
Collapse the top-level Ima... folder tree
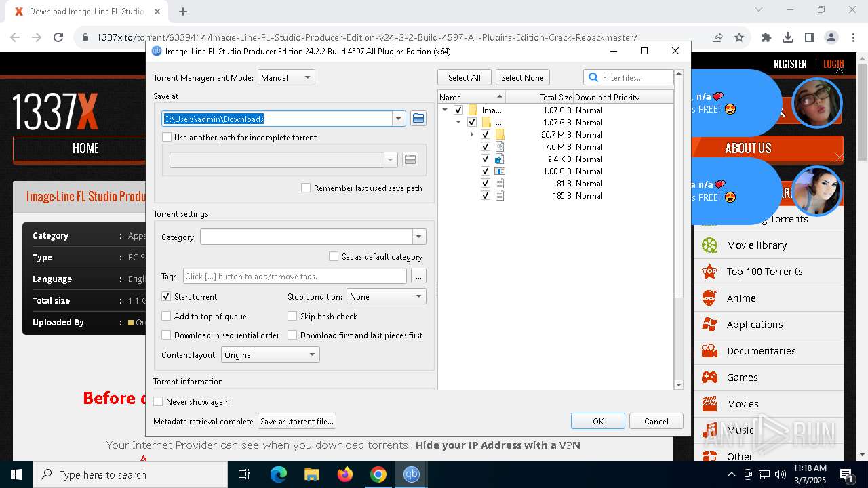[445, 110]
